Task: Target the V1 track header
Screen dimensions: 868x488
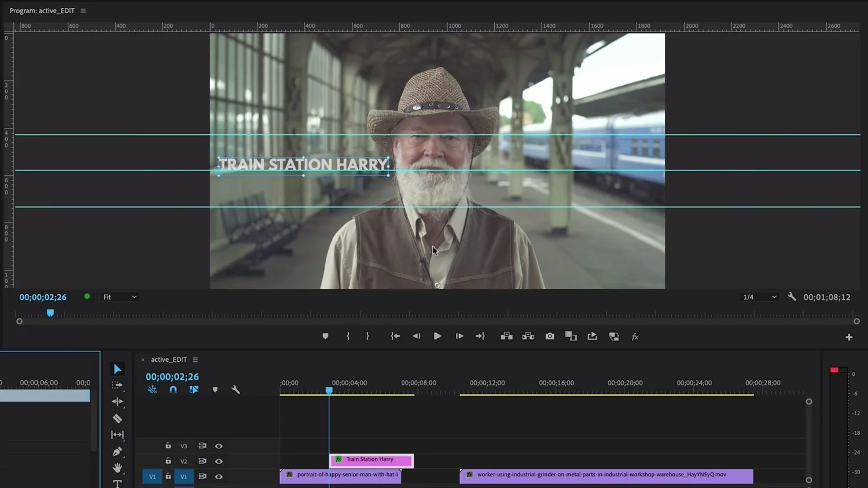Action: (x=184, y=476)
